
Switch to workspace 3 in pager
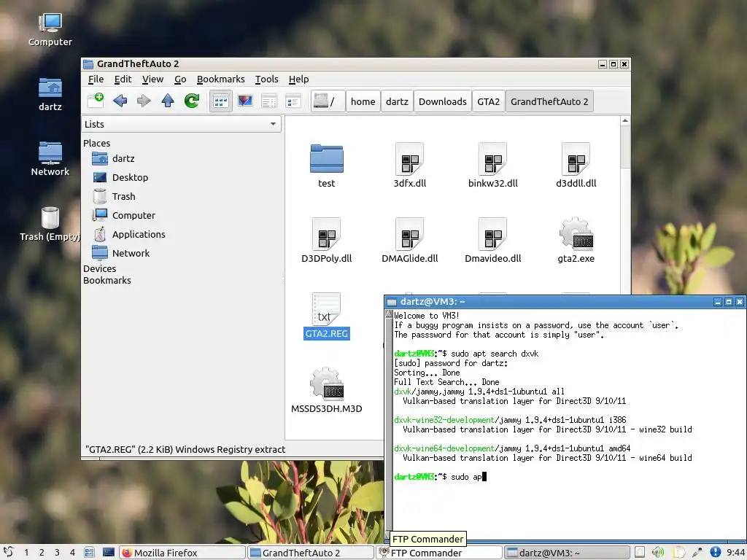(x=57, y=553)
